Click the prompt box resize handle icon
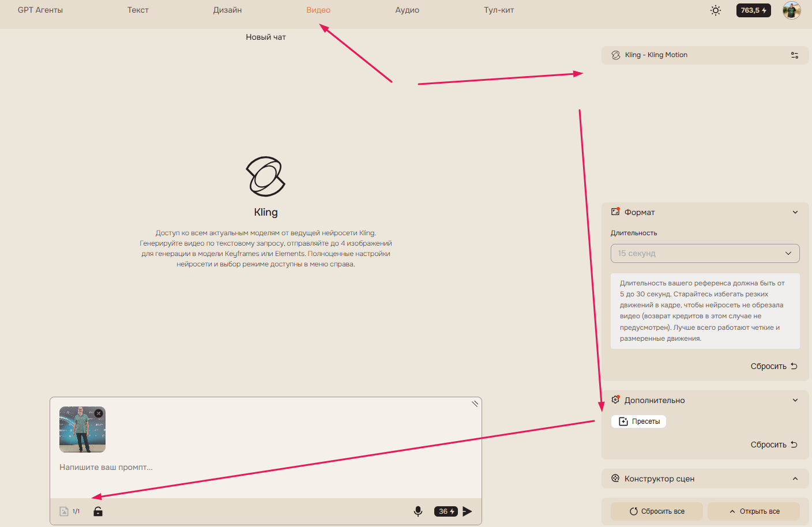812x527 pixels. point(475,404)
